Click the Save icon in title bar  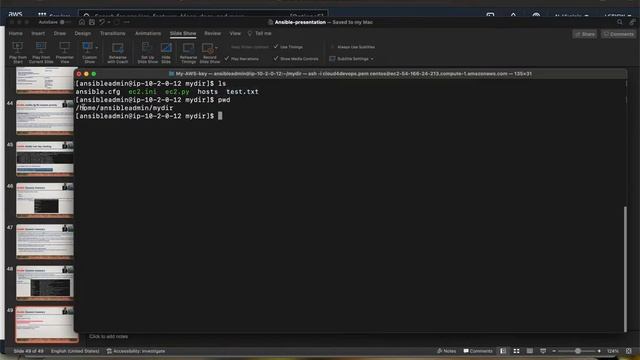92,22
